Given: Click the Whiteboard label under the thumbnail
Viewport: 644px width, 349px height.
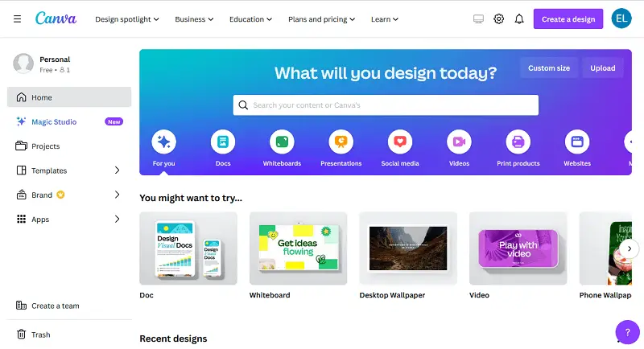Looking at the screenshot, I should (x=270, y=295).
